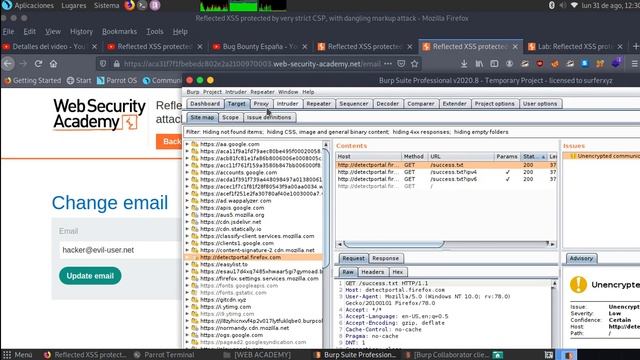Click the padlock site info icon
This screenshot has height=360, width=640.
coord(116,64)
